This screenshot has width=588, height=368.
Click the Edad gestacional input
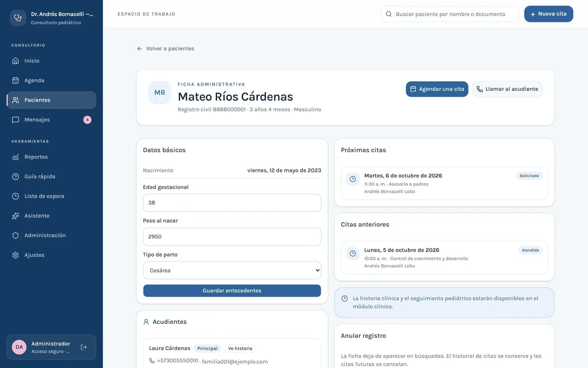(232, 203)
